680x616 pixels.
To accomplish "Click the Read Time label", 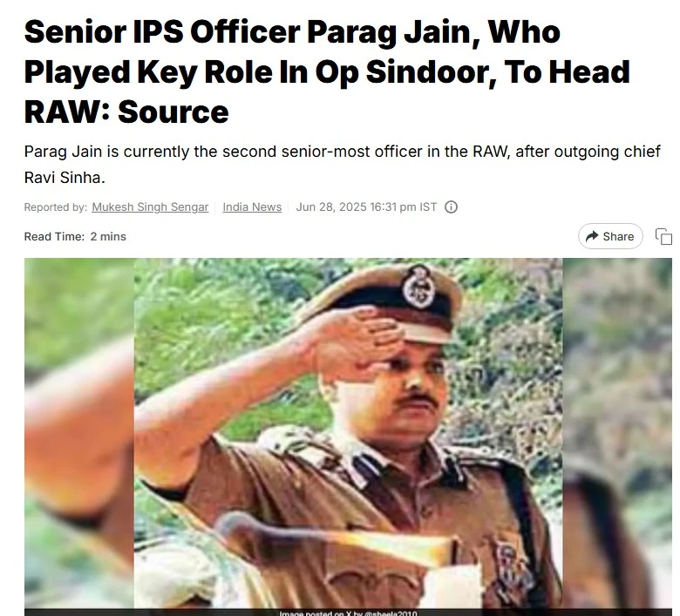I will tap(54, 237).
